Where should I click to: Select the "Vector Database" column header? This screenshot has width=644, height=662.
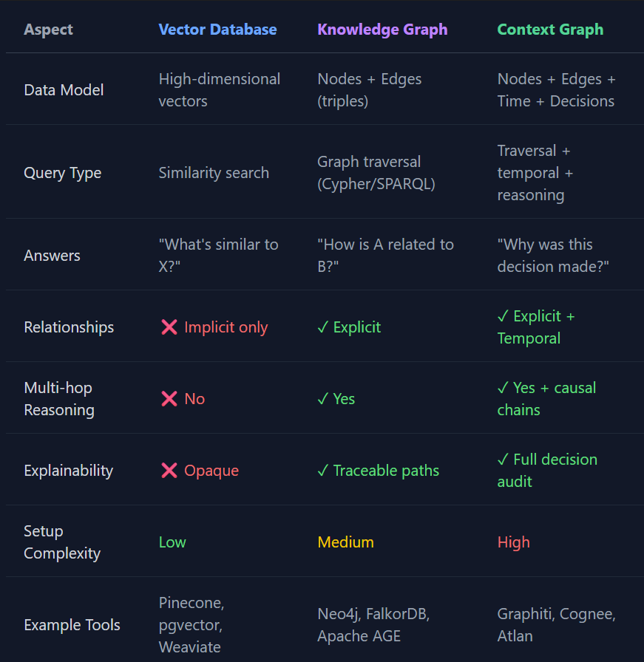[x=217, y=30]
